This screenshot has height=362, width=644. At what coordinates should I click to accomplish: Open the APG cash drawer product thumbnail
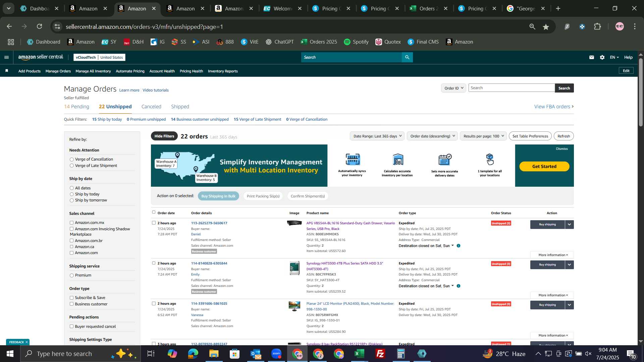click(x=294, y=223)
